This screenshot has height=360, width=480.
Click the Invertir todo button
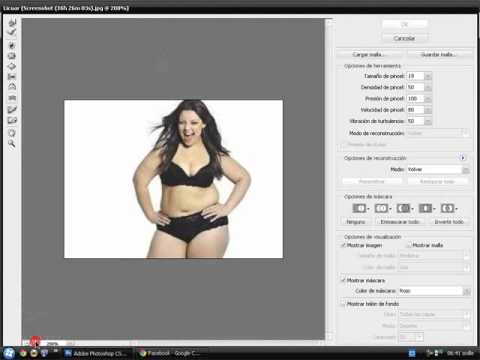449,222
